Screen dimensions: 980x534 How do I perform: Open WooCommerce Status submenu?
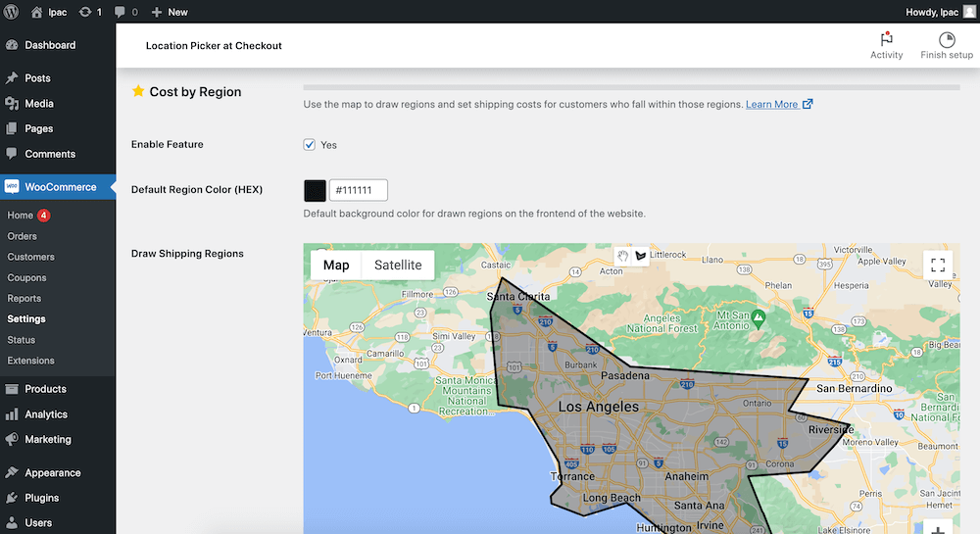21,340
